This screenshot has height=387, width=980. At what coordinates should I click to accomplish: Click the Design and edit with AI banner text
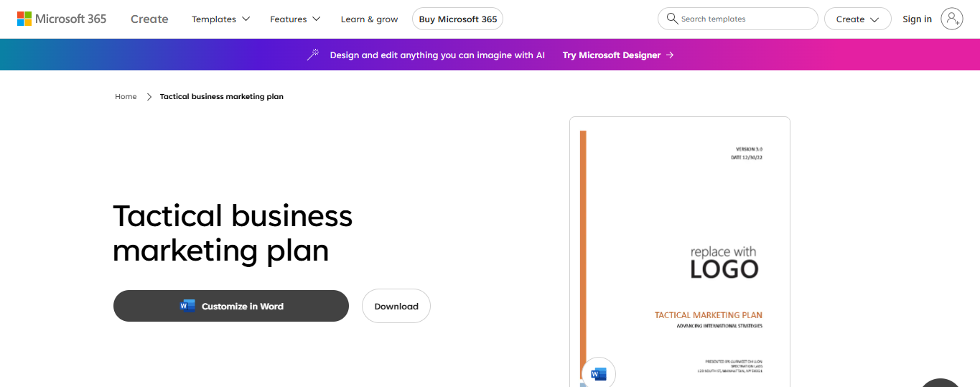pos(437,55)
